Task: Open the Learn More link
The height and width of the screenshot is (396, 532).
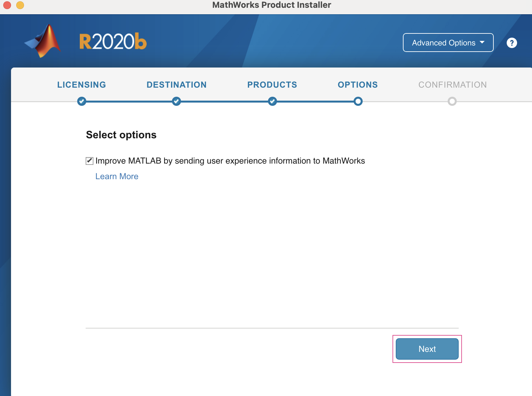Action: pos(117,176)
